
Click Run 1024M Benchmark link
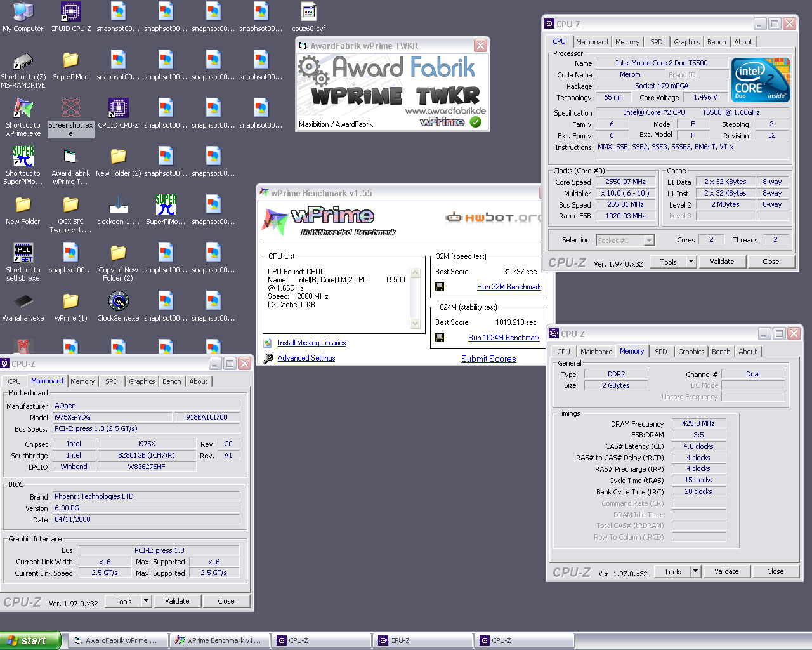(x=504, y=338)
